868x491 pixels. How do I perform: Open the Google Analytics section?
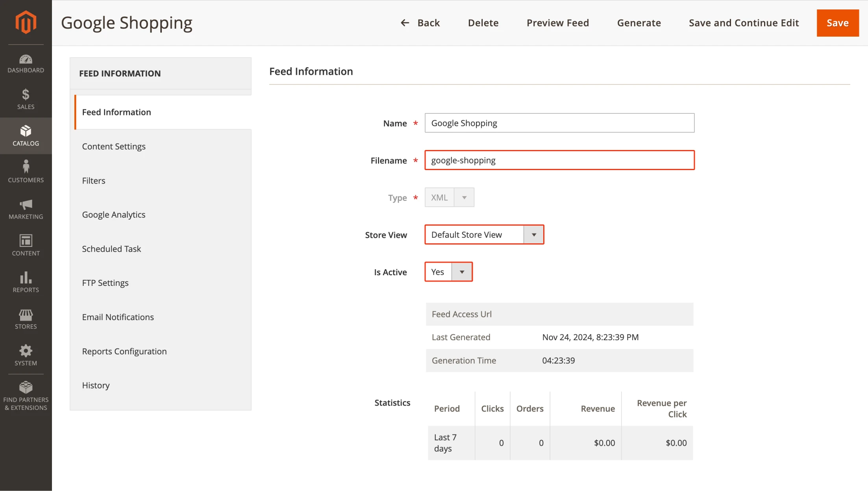(113, 214)
